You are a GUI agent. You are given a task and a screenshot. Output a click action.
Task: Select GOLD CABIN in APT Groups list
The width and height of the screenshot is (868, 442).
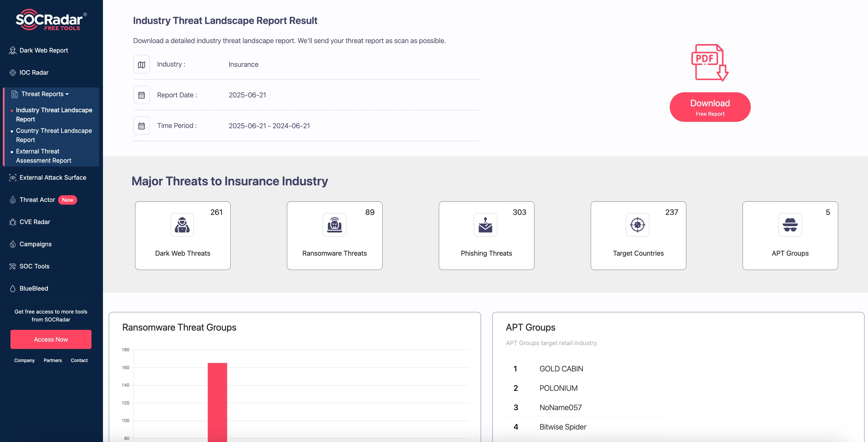point(561,369)
